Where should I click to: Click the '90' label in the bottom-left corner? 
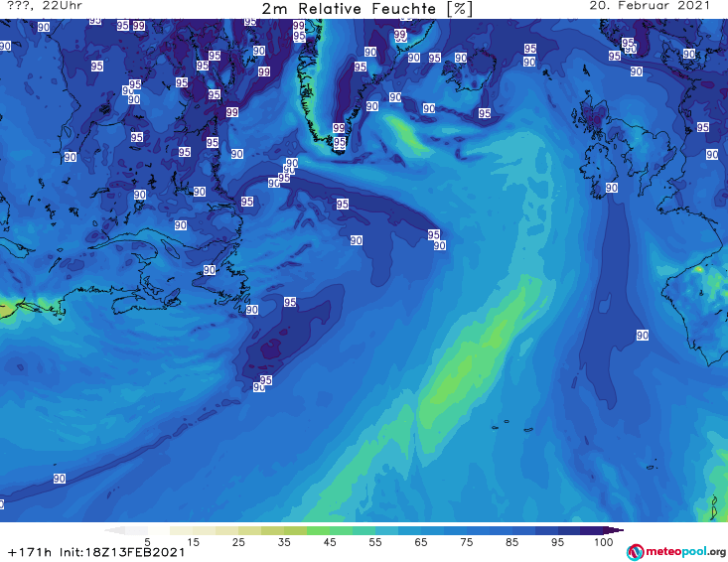pos(59,479)
